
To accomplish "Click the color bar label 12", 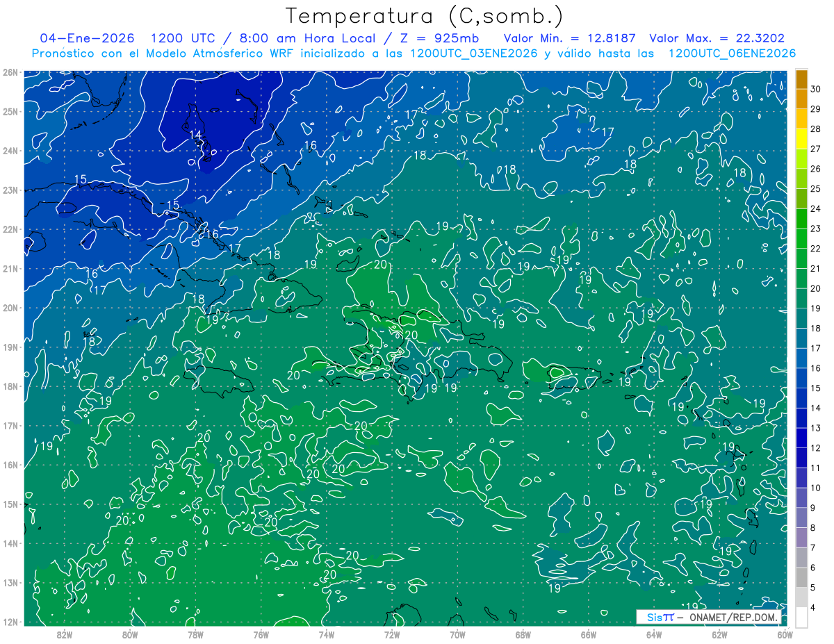I will click(816, 448).
